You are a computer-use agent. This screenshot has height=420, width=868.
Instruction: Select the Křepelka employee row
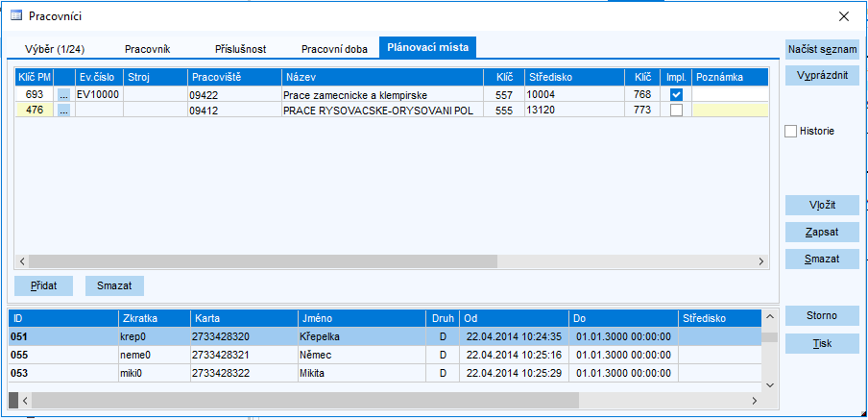(326, 336)
